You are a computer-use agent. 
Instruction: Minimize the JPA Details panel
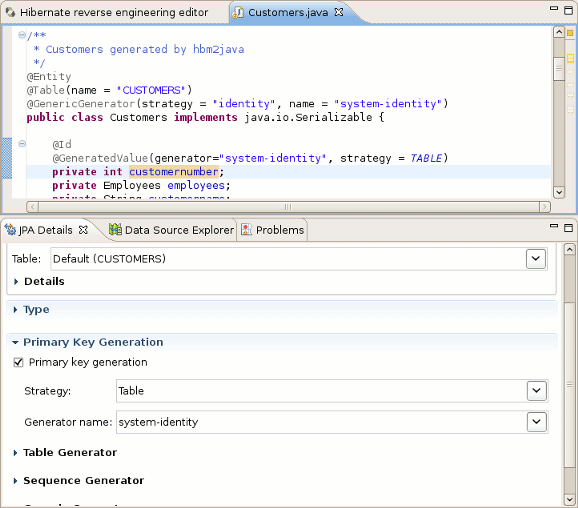coord(554,226)
